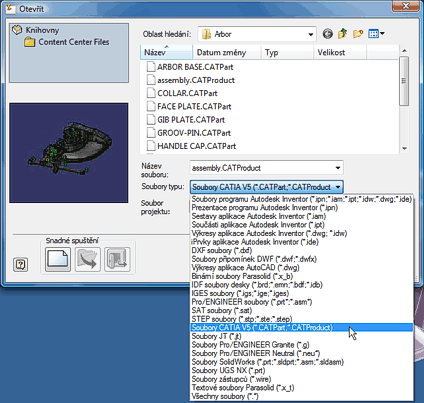Choose SAT soubory (*.sat) option
Screen dimensions: 424x403
(302, 311)
